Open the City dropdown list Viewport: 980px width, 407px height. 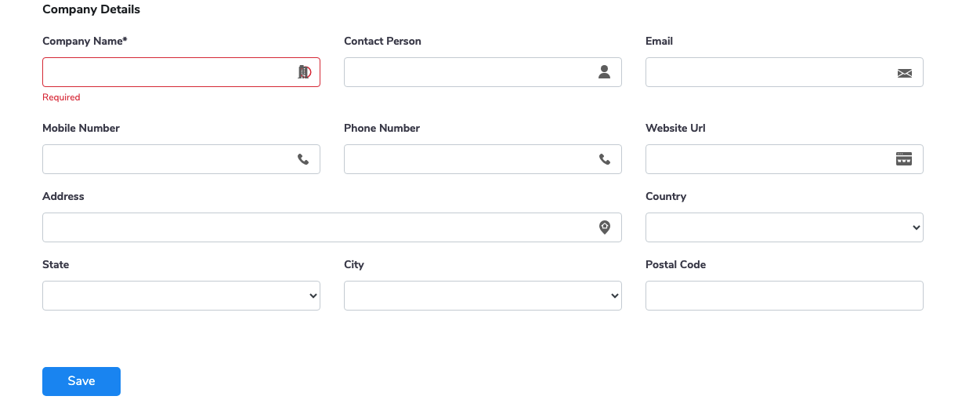(x=483, y=296)
